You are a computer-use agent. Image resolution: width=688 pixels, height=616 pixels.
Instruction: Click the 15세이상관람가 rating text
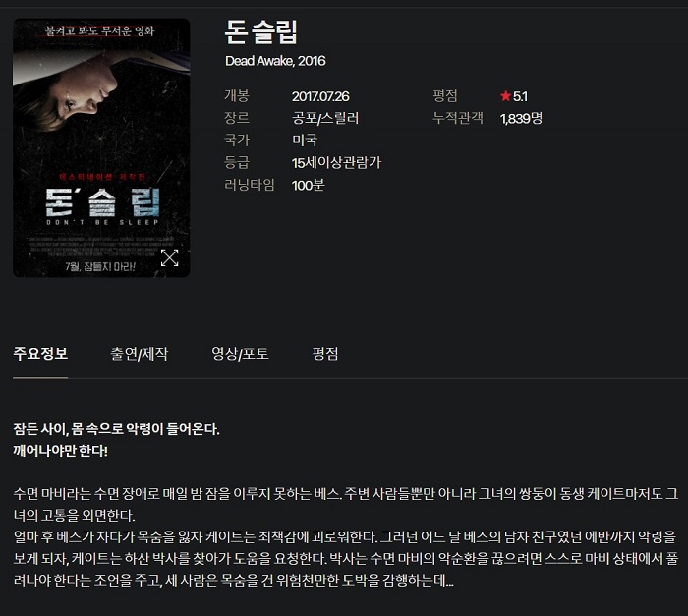pyautogui.click(x=336, y=163)
